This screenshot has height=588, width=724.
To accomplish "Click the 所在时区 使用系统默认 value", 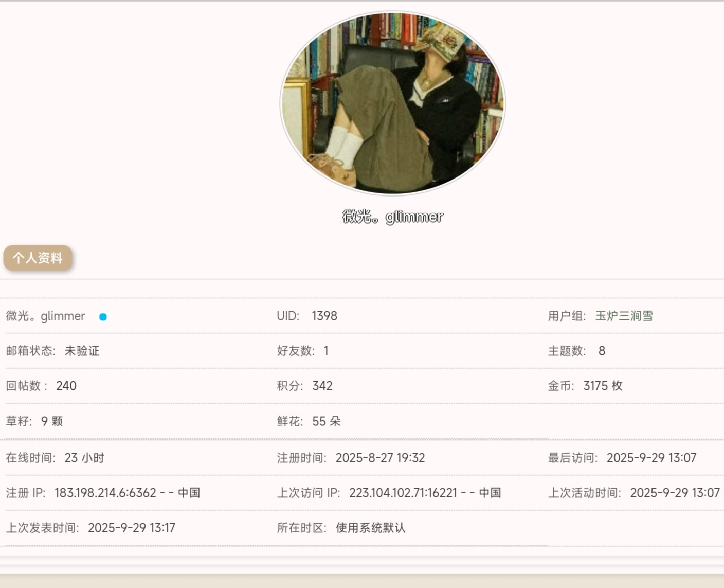I will tap(370, 528).
